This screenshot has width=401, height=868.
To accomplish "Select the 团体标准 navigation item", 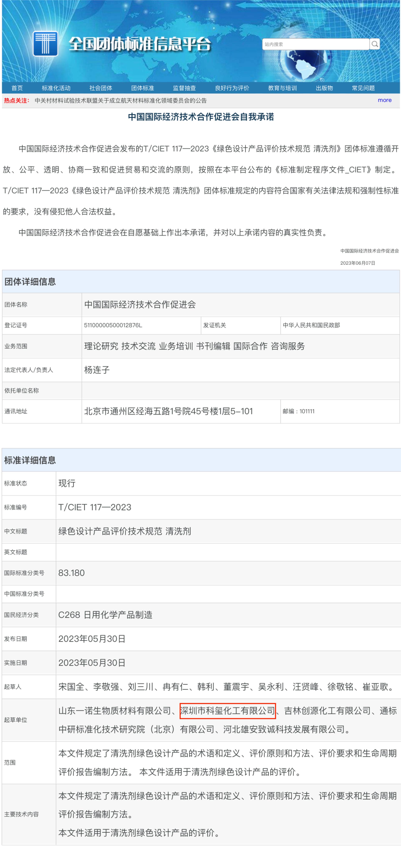I will click(142, 88).
